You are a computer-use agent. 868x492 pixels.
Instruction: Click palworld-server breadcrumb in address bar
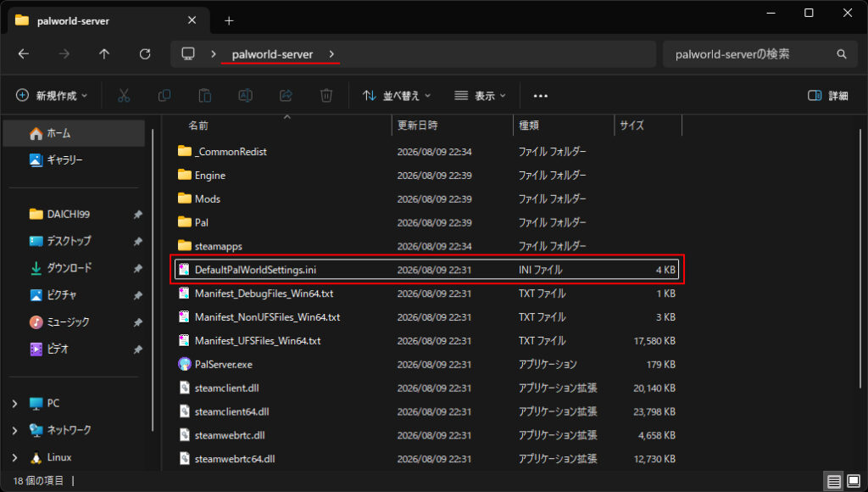coord(272,54)
